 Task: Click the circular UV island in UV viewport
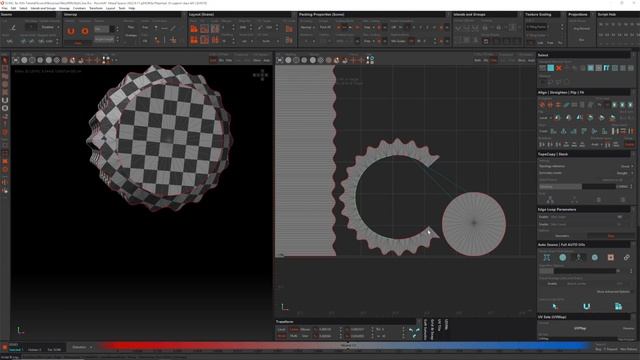click(x=474, y=224)
